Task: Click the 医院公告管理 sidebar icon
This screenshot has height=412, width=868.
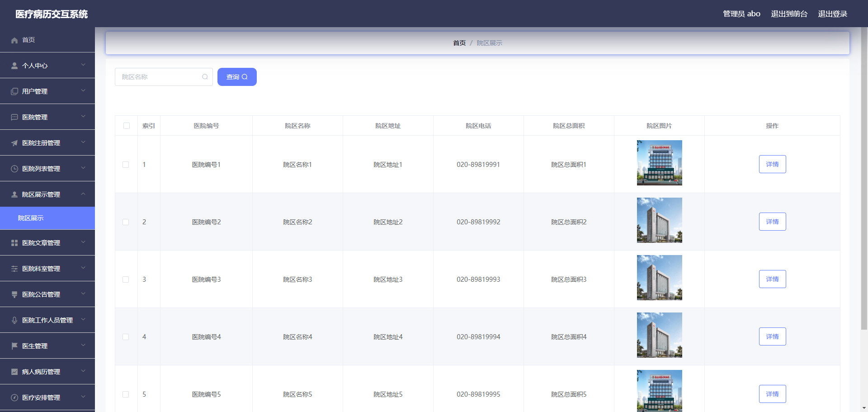Action: point(14,294)
